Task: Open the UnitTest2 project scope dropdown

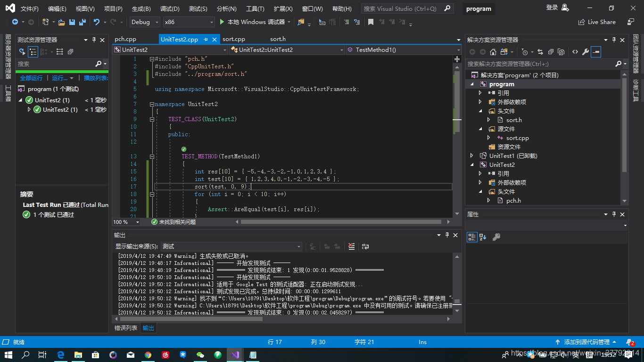Action: (170, 49)
